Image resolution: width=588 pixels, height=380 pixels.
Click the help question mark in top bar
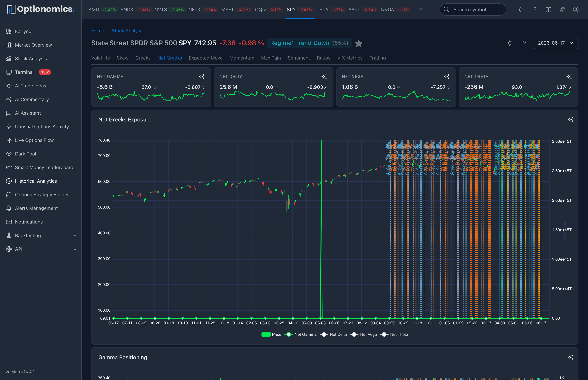coord(535,10)
